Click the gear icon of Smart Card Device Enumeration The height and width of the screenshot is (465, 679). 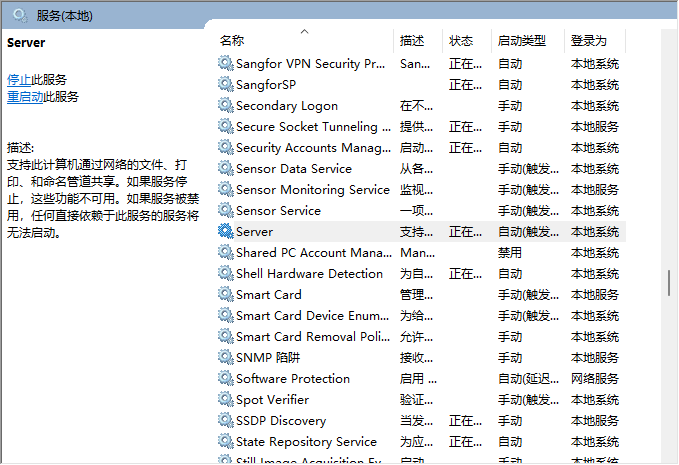pyautogui.click(x=226, y=315)
